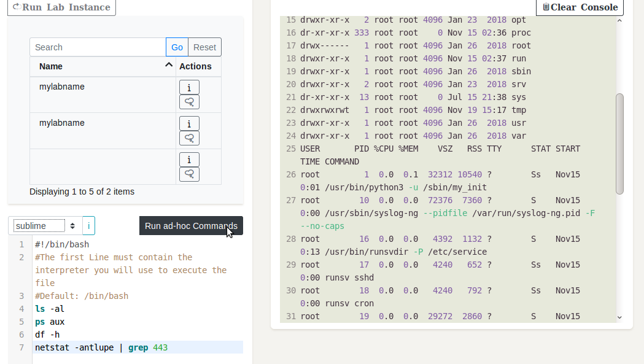Viewport: 644px width, 364px height.
Task: Click the "USER" header in console output
Action: pyautogui.click(x=310, y=149)
